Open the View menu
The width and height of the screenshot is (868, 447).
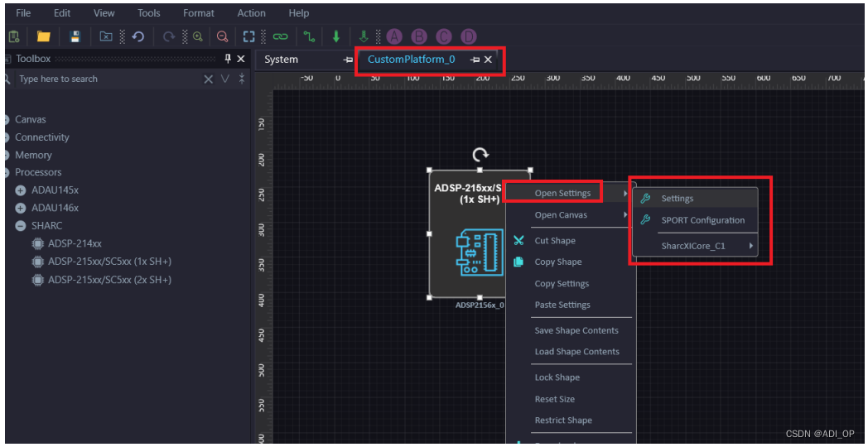[x=104, y=12]
